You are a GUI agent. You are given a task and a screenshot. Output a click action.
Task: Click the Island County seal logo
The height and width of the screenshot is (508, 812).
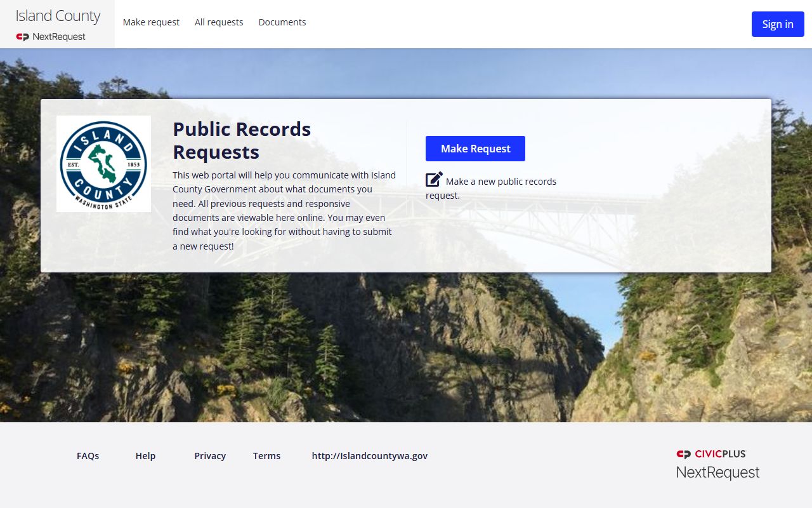point(103,164)
